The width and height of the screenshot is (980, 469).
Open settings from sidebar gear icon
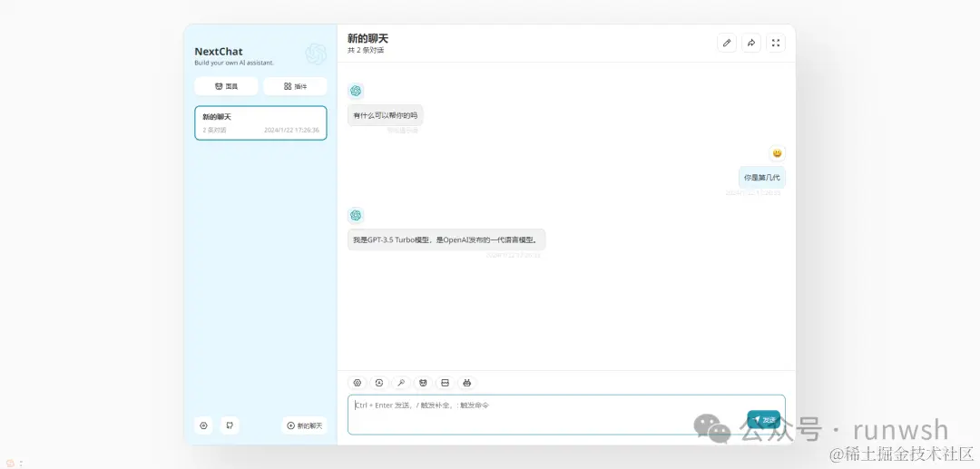click(x=204, y=425)
